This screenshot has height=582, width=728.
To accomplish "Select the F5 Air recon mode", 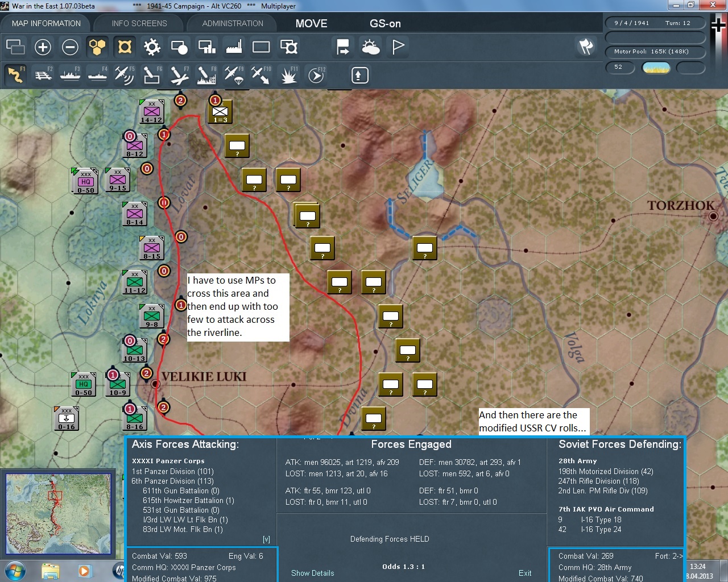I will pos(125,74).
